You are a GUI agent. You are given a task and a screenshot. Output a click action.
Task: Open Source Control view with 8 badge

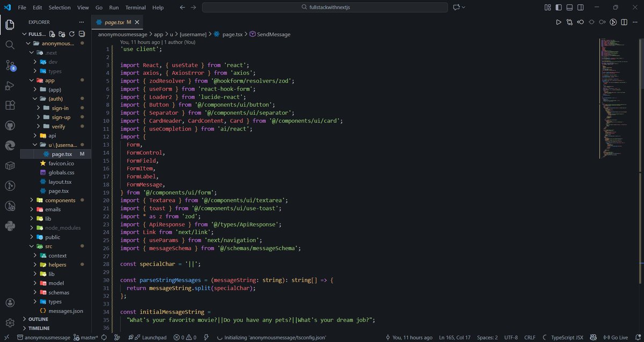coord(10,65)
